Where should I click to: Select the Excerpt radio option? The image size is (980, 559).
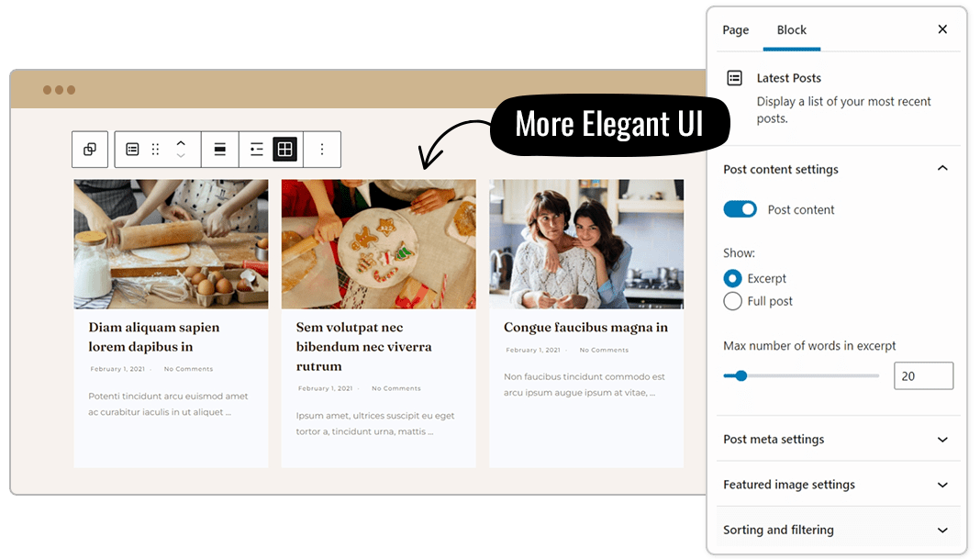pos(732,278)
